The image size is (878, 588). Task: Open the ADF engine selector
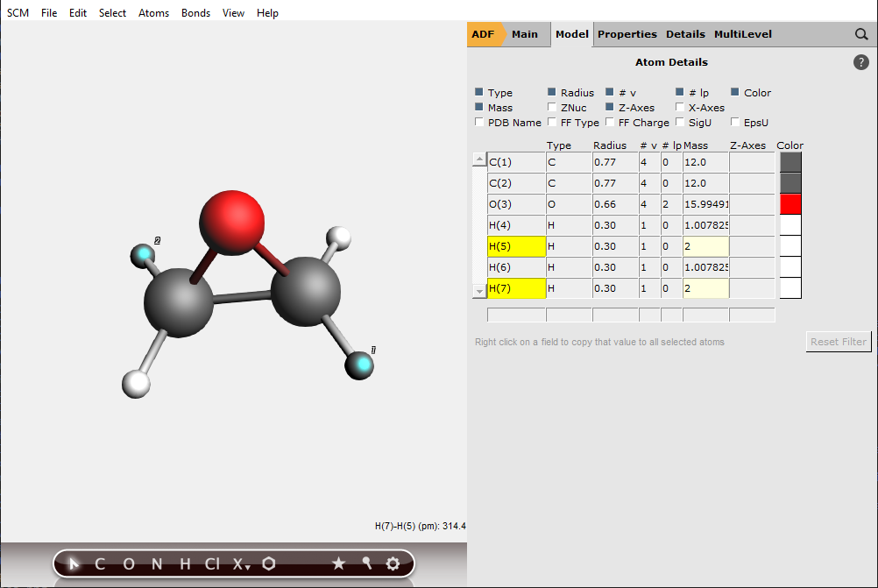point(485,34)
